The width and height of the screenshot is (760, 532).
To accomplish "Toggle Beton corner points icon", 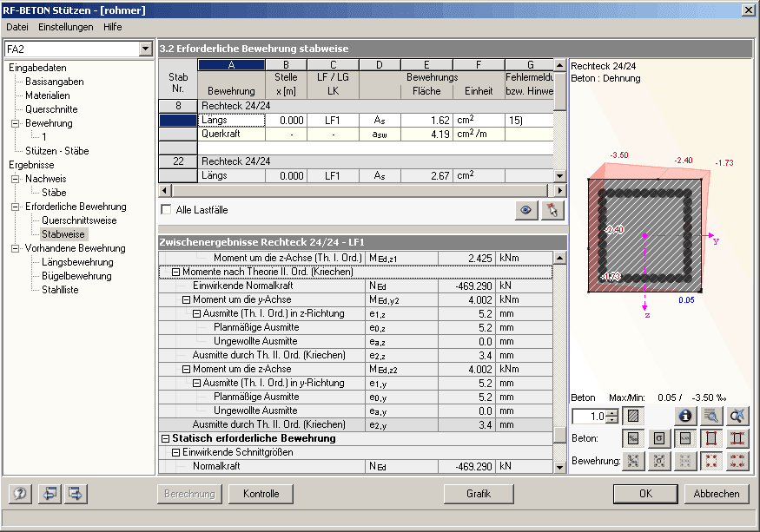I will pos(711,438).
